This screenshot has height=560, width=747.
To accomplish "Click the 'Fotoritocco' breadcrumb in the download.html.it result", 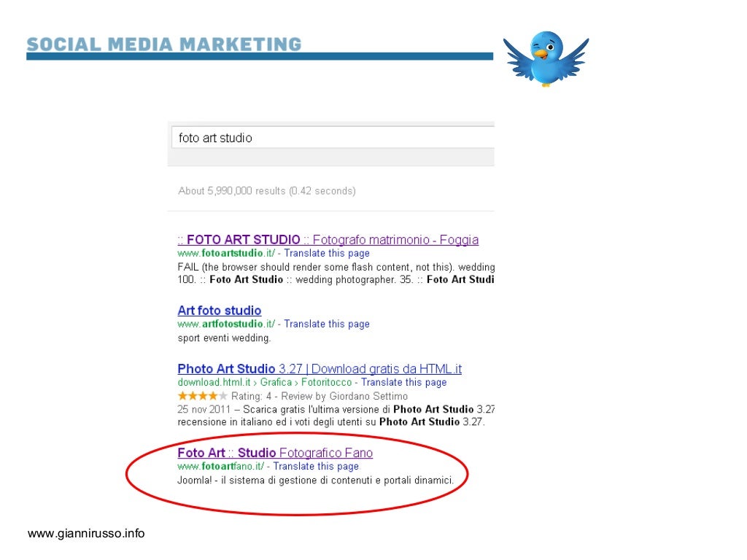I will (326, 382).
